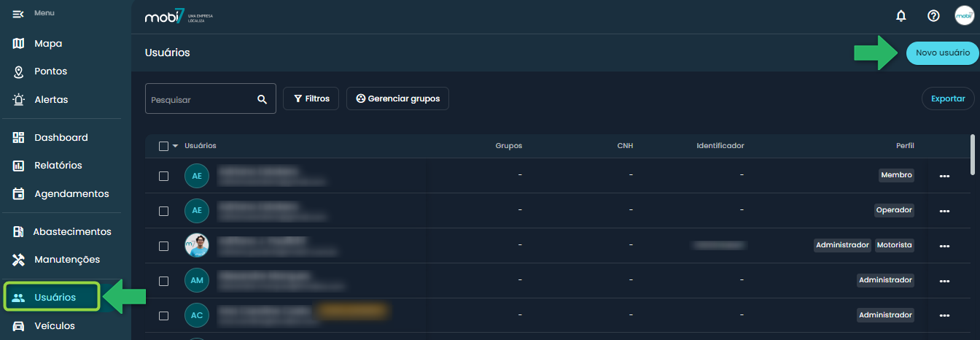Toggle the select-all users checkbox
Image resolution: width=980 pixels, height=340 pixels.
(x=163, y=146)
